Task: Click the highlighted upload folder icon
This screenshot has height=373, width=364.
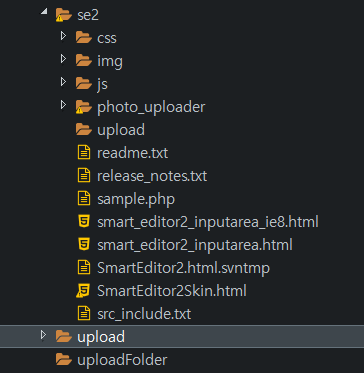Action: [x=64, y=337]
